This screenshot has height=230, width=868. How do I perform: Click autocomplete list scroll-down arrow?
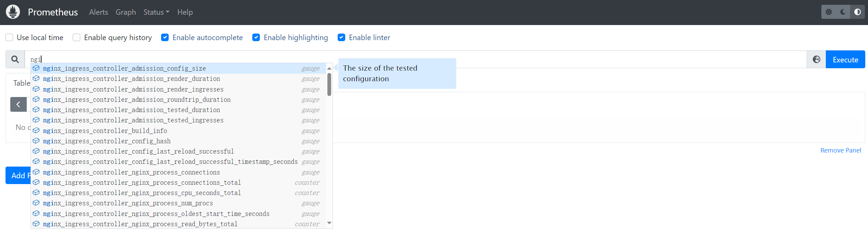point(329,223)
